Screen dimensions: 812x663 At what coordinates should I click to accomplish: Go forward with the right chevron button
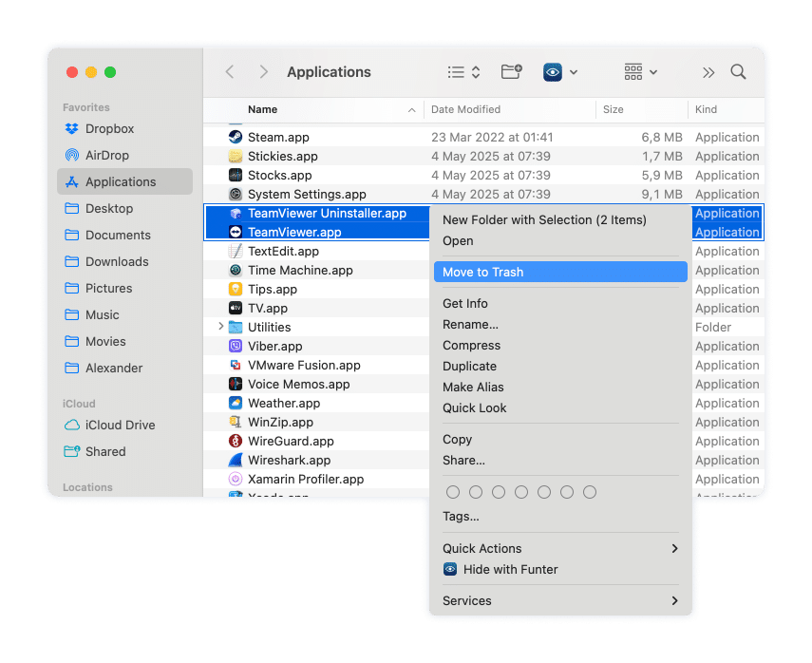264,72
